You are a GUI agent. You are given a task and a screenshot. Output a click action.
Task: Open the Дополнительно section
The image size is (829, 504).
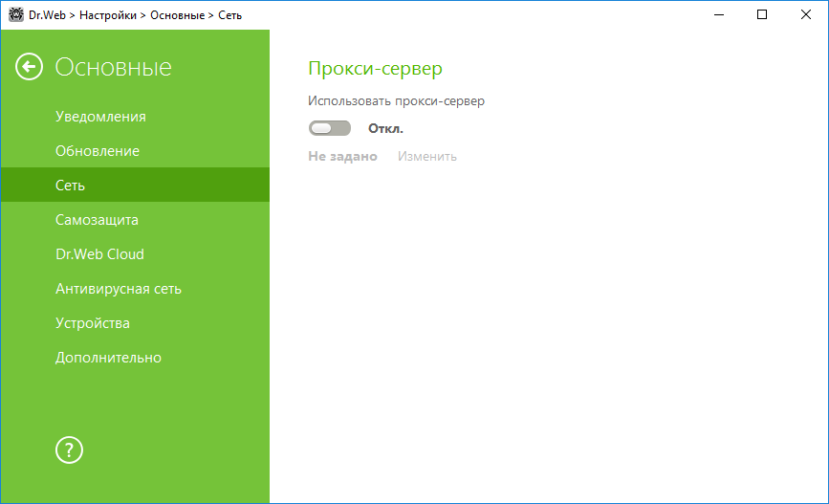[x=135, y=358]
